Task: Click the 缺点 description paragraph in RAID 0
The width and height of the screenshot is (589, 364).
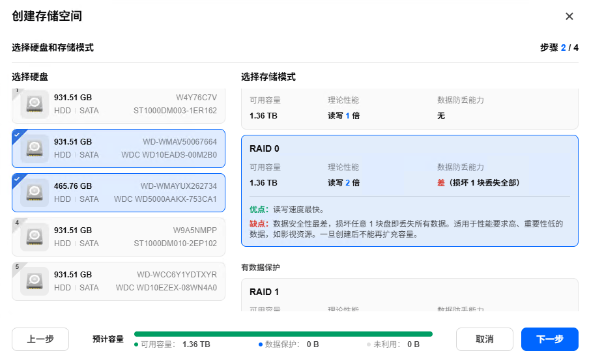Action: point(407,229)
